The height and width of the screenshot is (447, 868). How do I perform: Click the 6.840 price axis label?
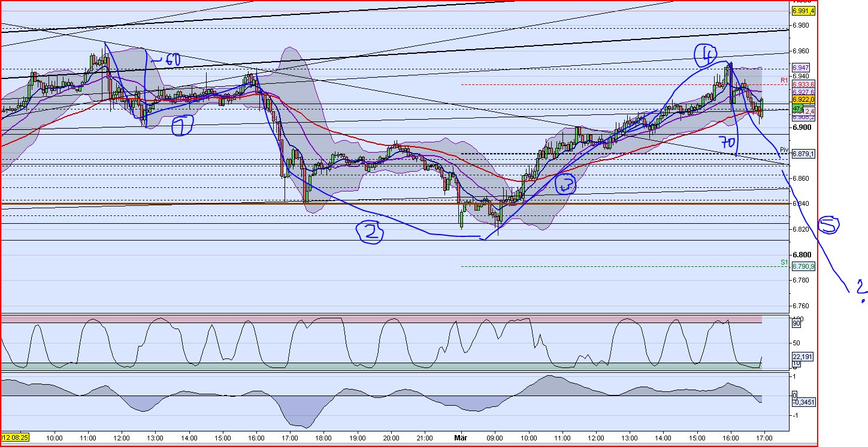[800, 203]
